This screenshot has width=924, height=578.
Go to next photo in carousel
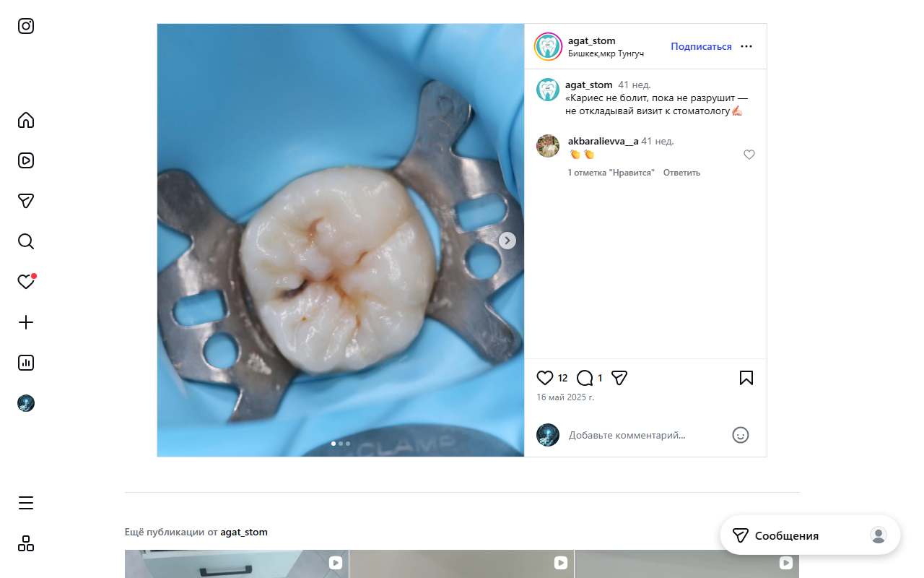507,241
